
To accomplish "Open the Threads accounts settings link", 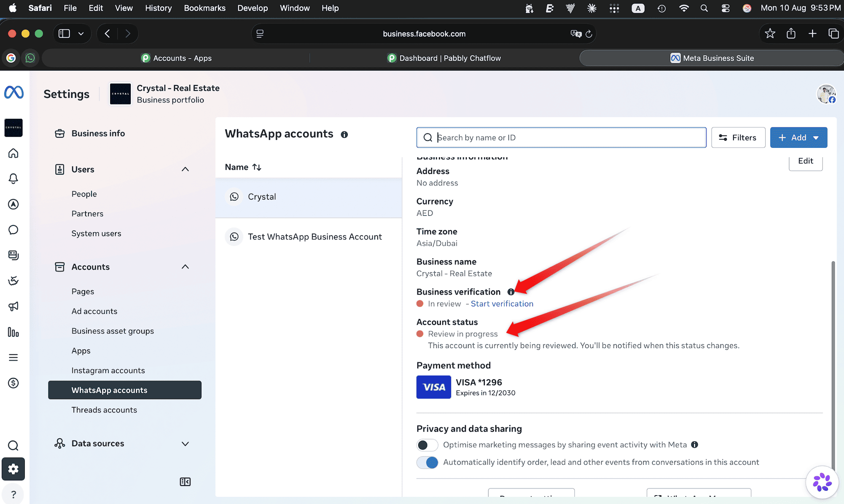I will [x=104, y=410].
